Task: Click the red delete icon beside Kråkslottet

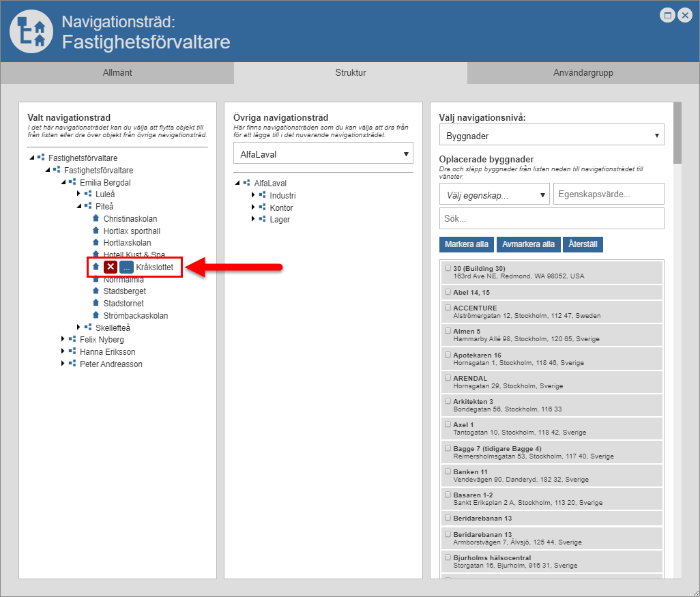Action: (110, 267)
